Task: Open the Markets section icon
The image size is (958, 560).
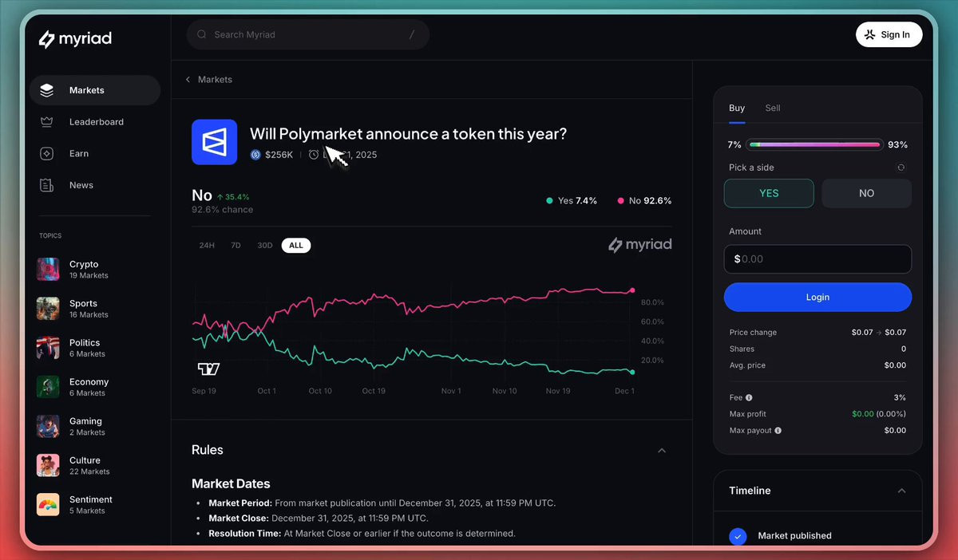Action: (x=47, y=90)
